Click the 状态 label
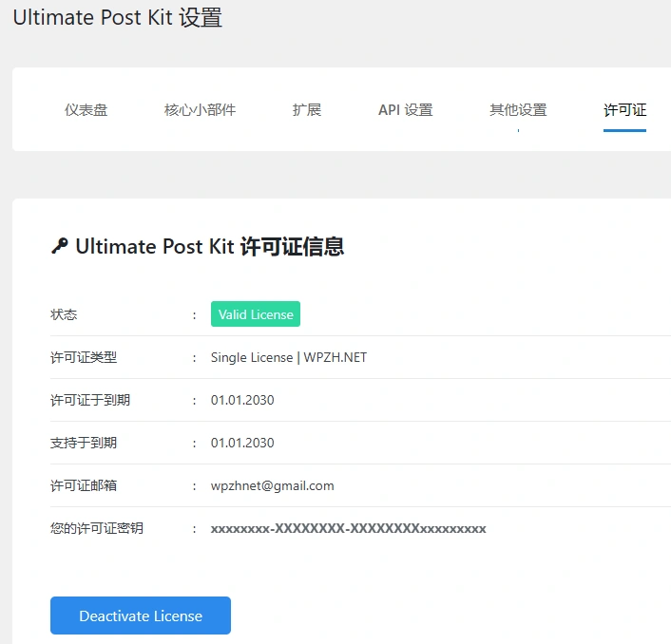Image resolution: width=671 pixels, height=644 pixels. pyautogui.click(x=64, y=314)
